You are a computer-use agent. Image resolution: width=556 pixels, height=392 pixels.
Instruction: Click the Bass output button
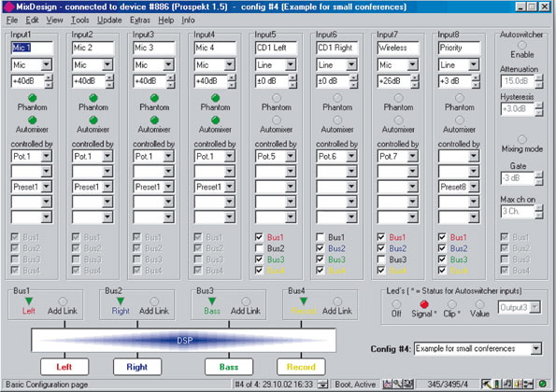229,367
